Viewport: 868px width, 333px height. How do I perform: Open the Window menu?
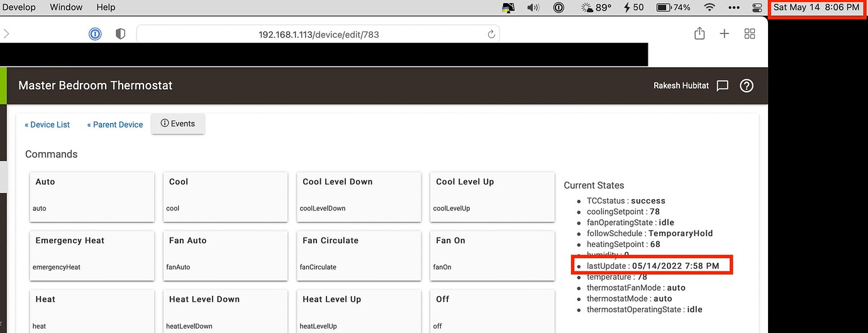66,8
